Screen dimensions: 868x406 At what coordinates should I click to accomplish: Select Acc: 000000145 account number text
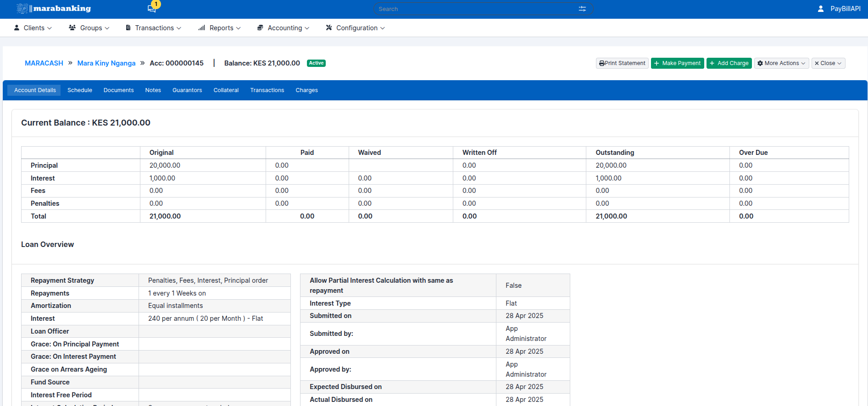click(x=177, y=63)
